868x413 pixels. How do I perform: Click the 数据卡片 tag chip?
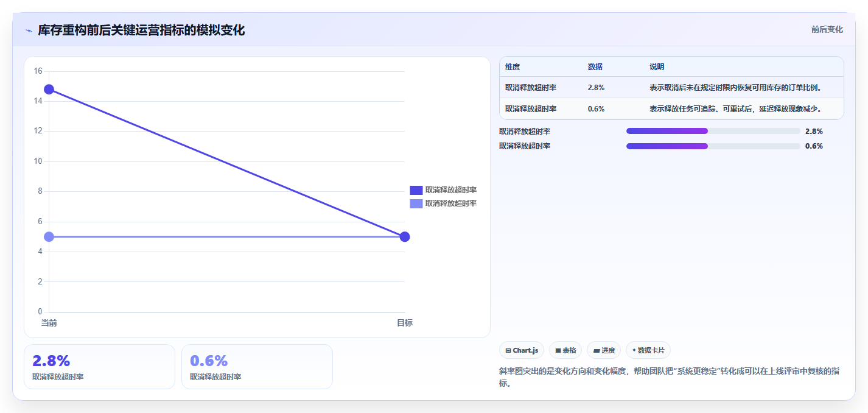coord(648,350)
